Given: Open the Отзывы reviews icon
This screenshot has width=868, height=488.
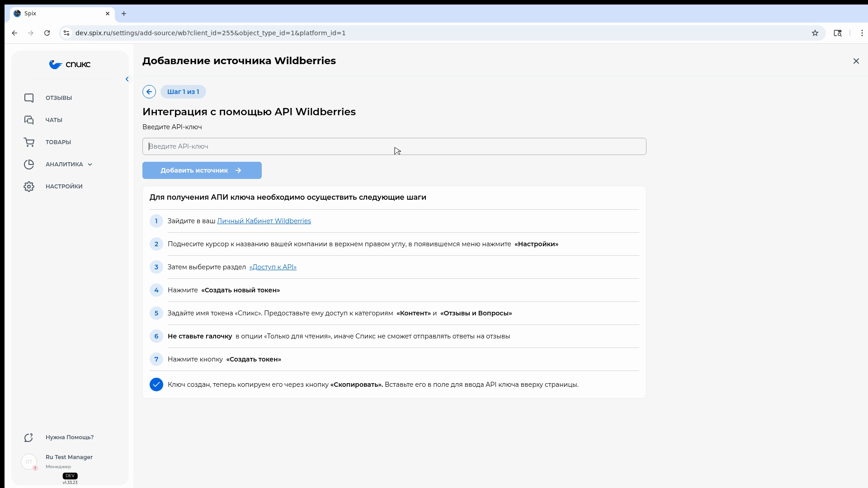Looking at the screenshot, I should (29, 98).
